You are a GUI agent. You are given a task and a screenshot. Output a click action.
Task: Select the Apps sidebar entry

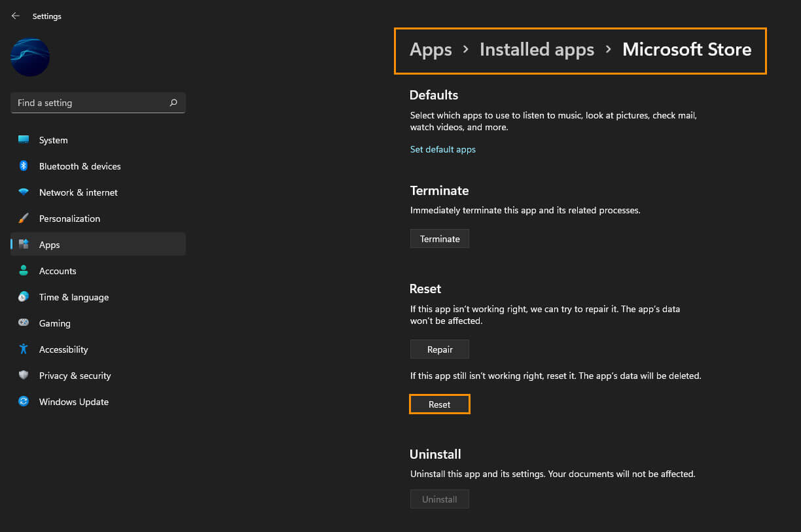pos(98,245)
